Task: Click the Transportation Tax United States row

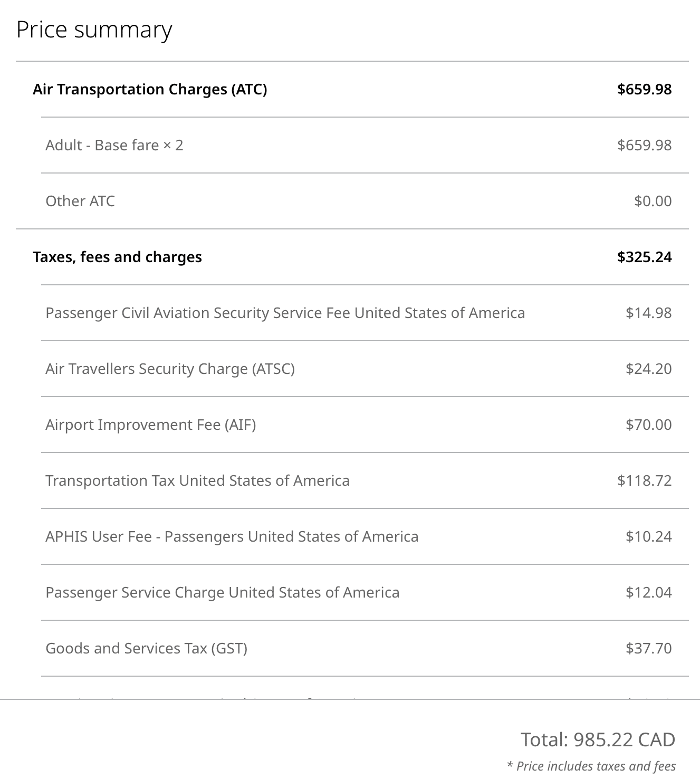Action: (x=197, y=480)
